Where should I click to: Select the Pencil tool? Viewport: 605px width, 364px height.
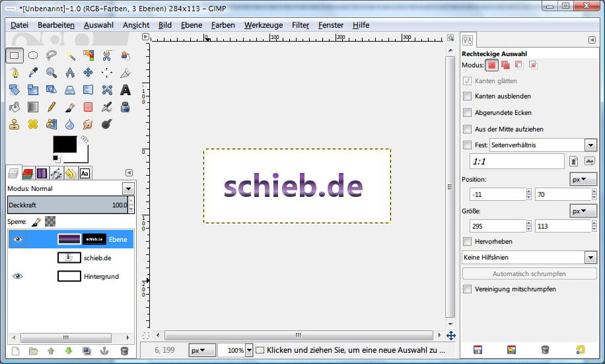52,107
